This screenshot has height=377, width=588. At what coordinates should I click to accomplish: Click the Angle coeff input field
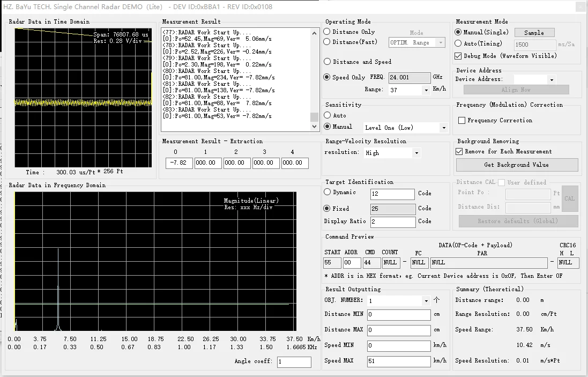(x=294, y=362)
